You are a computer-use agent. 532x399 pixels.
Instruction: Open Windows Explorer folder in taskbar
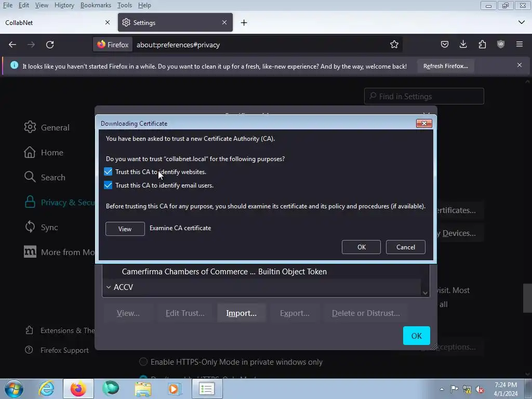click(143, 389)
